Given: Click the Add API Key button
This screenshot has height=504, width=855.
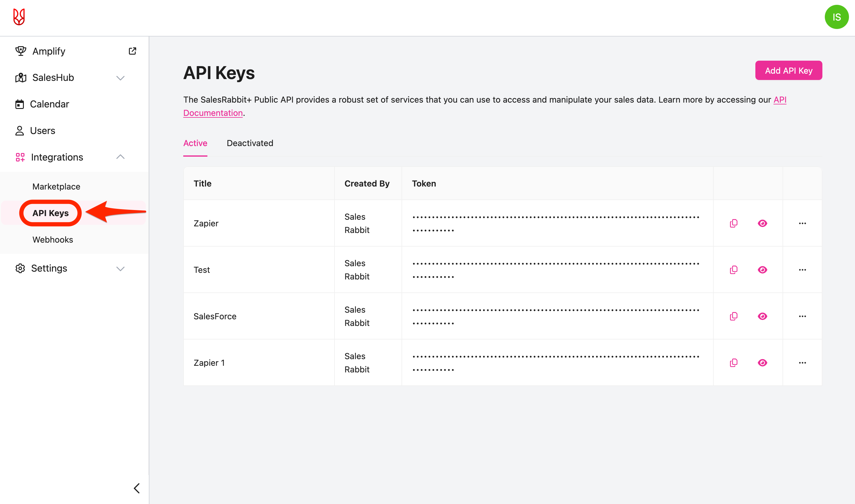Looking at the screenshot, I should click(788, 70).
